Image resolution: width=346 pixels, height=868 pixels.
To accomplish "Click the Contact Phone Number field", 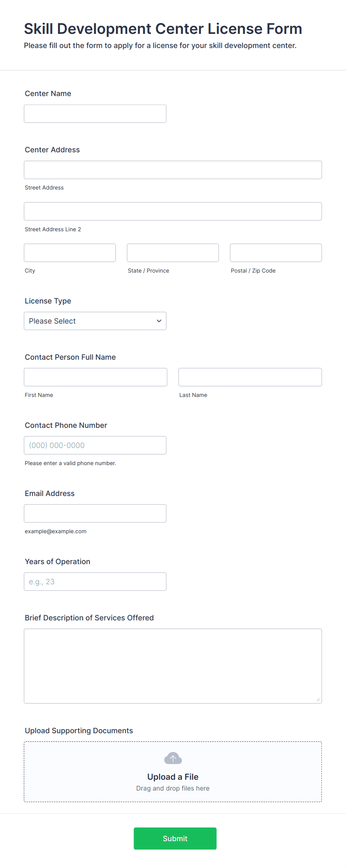I will [x=95, y=445].
